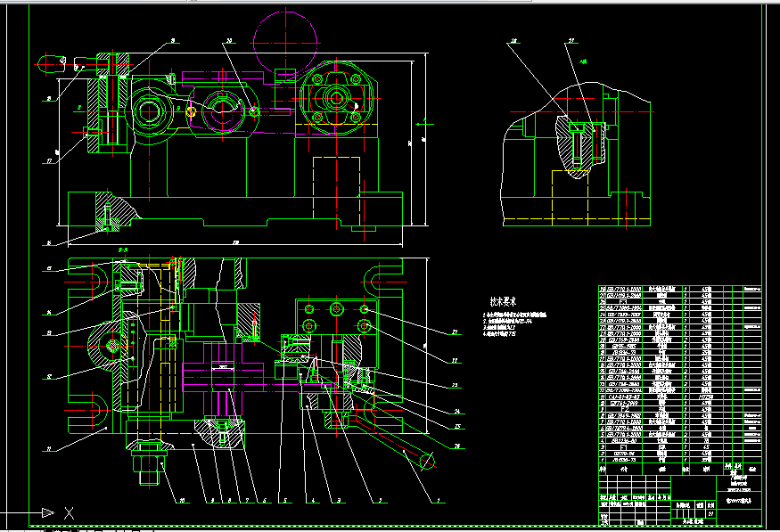Select part balloon number 2 label
The width and height of the screenshot is (780, 532).
[380, 500]
